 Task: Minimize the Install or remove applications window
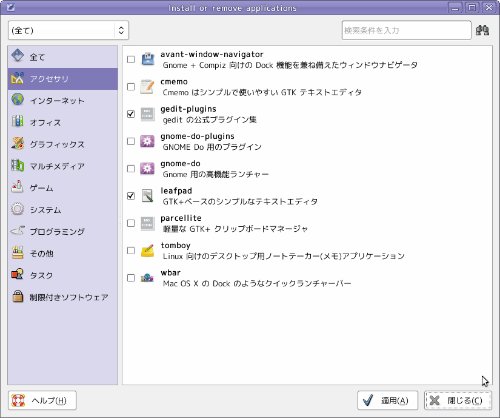click(x=455, y=7)
